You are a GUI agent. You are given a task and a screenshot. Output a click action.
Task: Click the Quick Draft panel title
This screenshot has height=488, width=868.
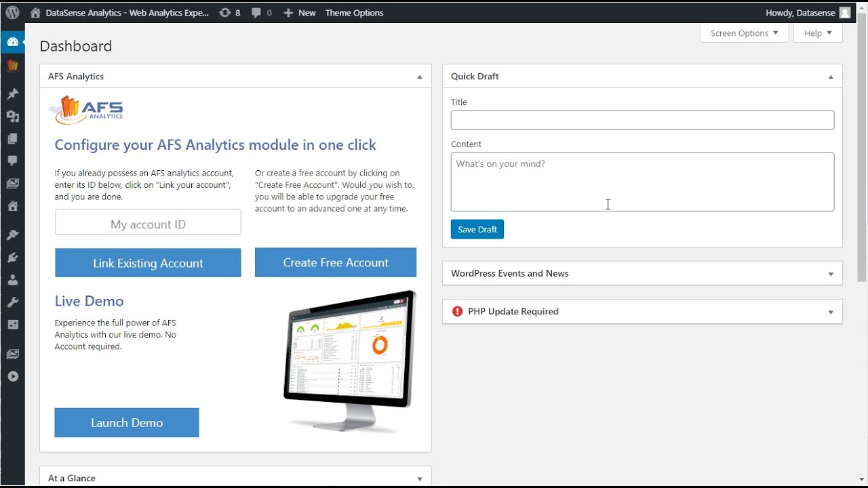pos(475,76)
